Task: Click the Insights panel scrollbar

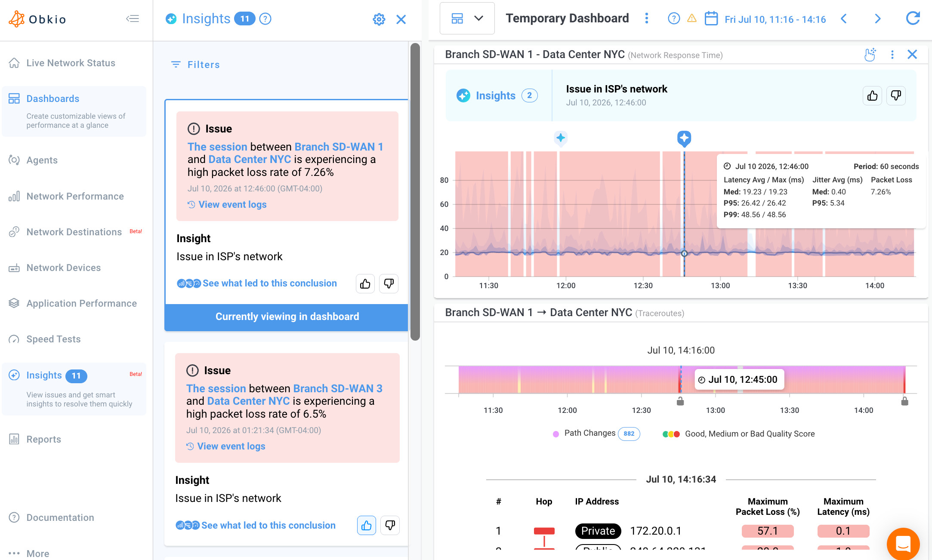Action: coord(415,192)
